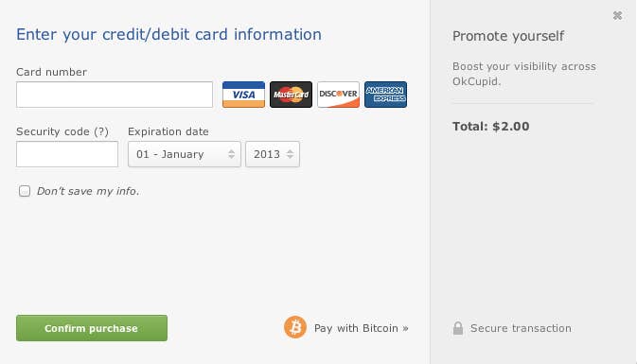Close the payment dialog with the X
Screen dimensions: 637x364
(617, 15)
